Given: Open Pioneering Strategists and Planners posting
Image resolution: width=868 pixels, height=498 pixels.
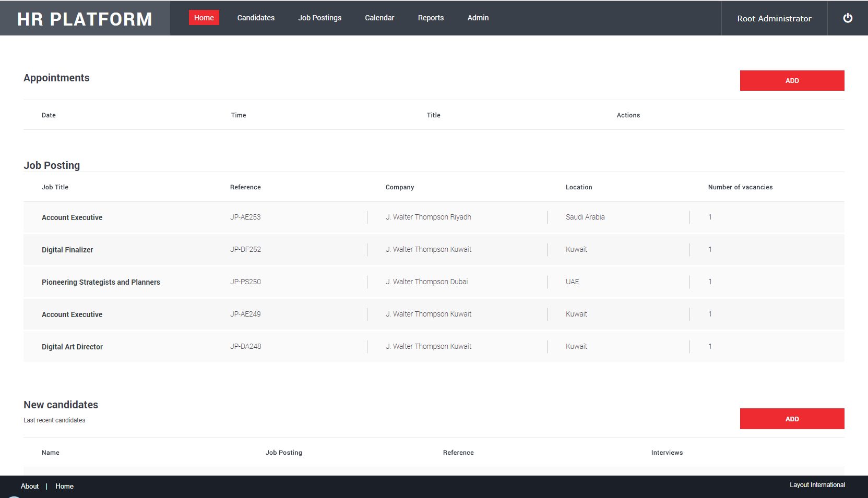Looking at the screenshot, I should click(101, 282).
